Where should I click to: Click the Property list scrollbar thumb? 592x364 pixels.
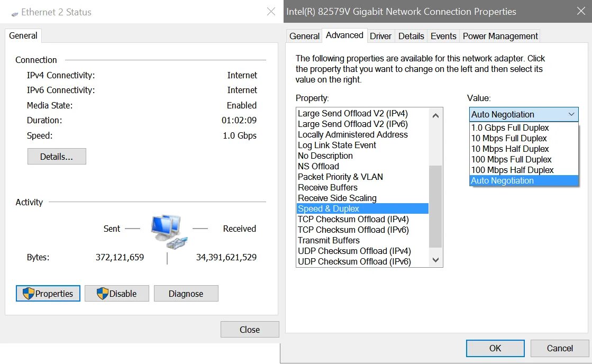[x=435, y=206]
